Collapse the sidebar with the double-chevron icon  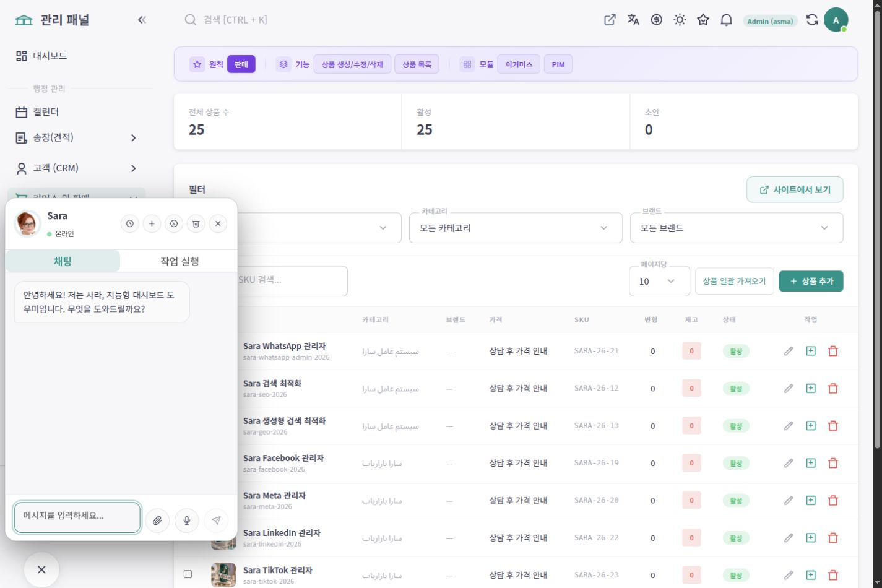[x=142, y=20]
